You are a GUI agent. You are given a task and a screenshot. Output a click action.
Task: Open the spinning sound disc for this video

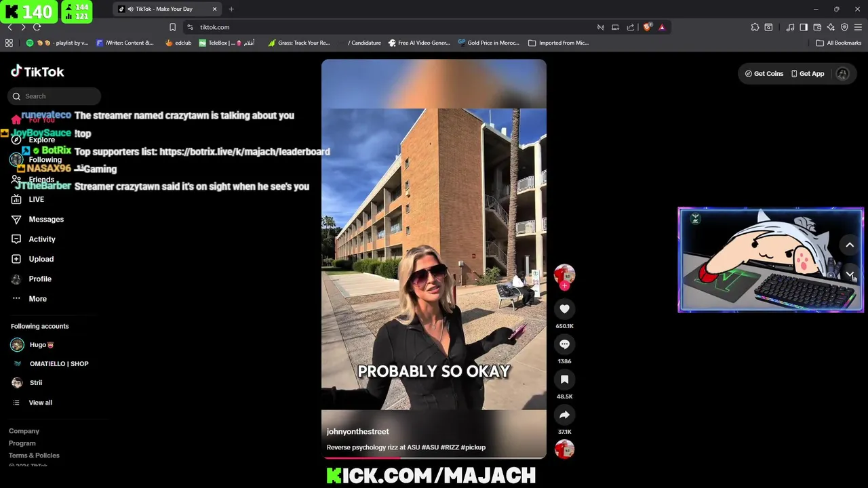pos(564,449)
